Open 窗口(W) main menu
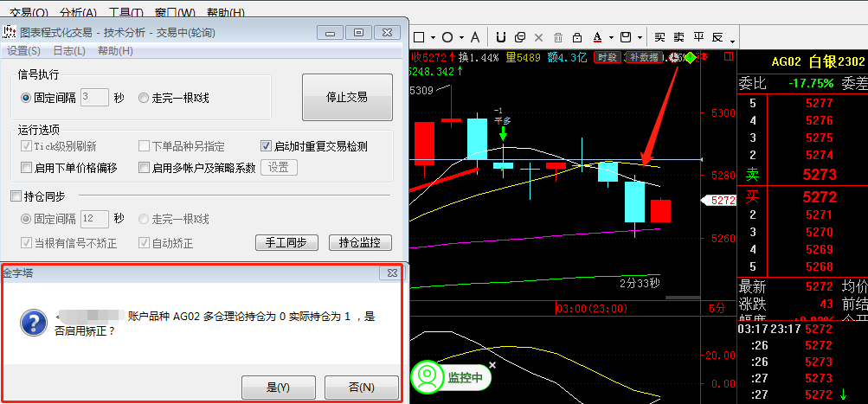This screenshot has width=868, height=404. click(x=176, y=12)
